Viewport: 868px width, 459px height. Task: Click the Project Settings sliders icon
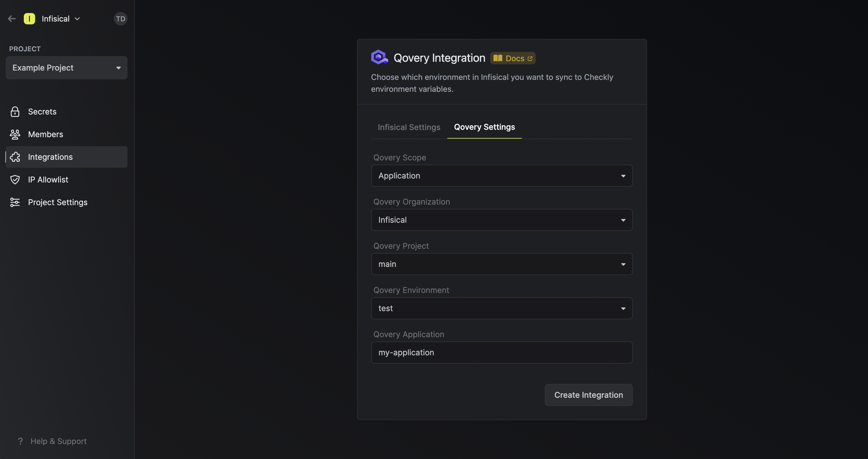(15, 202)
